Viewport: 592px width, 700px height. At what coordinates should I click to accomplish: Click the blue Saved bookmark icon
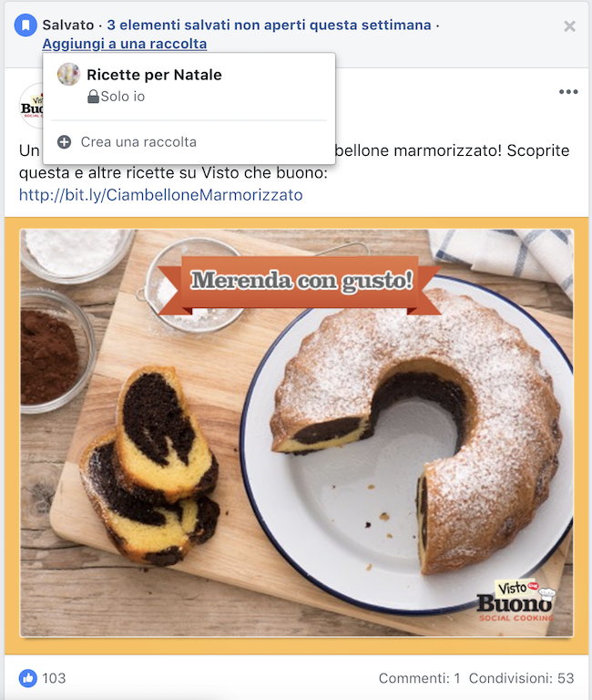coord(26,25)
